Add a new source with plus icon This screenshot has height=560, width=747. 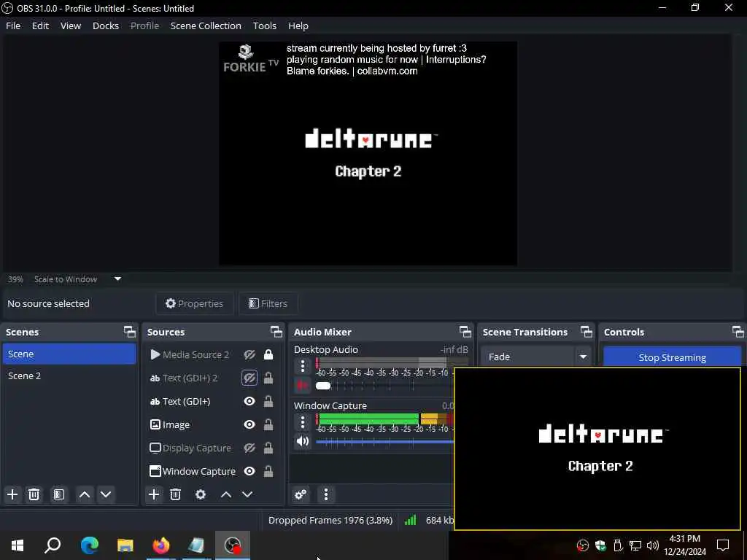[154, 494]
